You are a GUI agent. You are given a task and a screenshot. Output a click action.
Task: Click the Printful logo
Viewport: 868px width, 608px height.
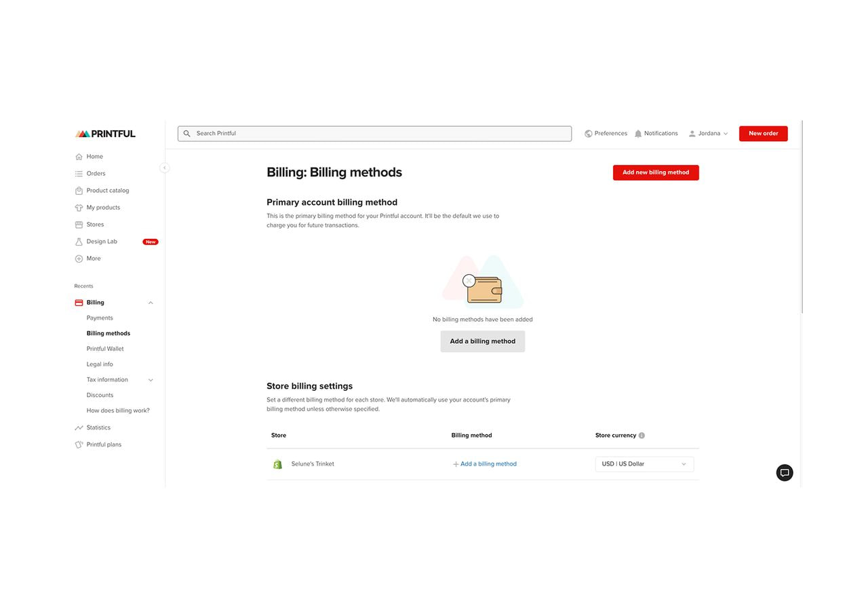[x=105, y=134]
